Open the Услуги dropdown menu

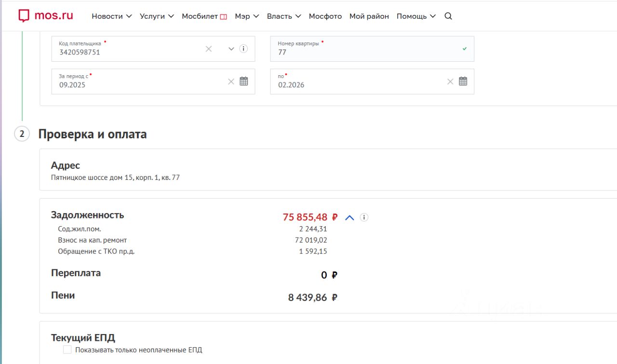157,16
